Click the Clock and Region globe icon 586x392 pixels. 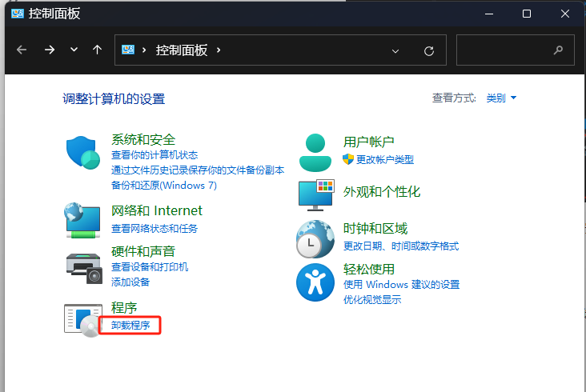point(315,239)
